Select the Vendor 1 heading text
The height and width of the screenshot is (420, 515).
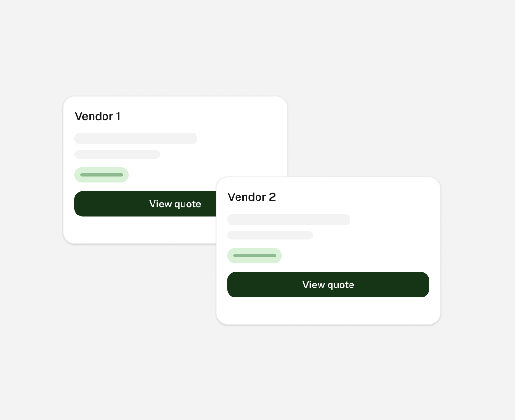click(97, 116)
